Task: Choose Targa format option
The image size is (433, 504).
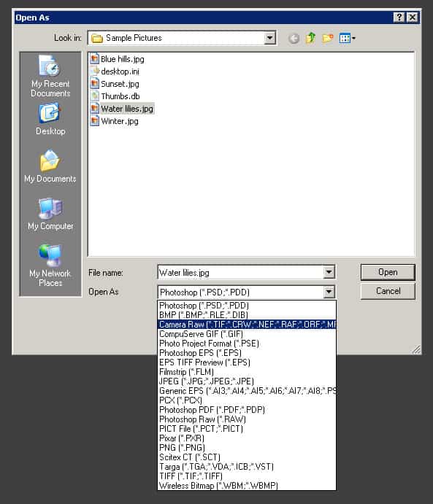Action: [x=247, y=466]
